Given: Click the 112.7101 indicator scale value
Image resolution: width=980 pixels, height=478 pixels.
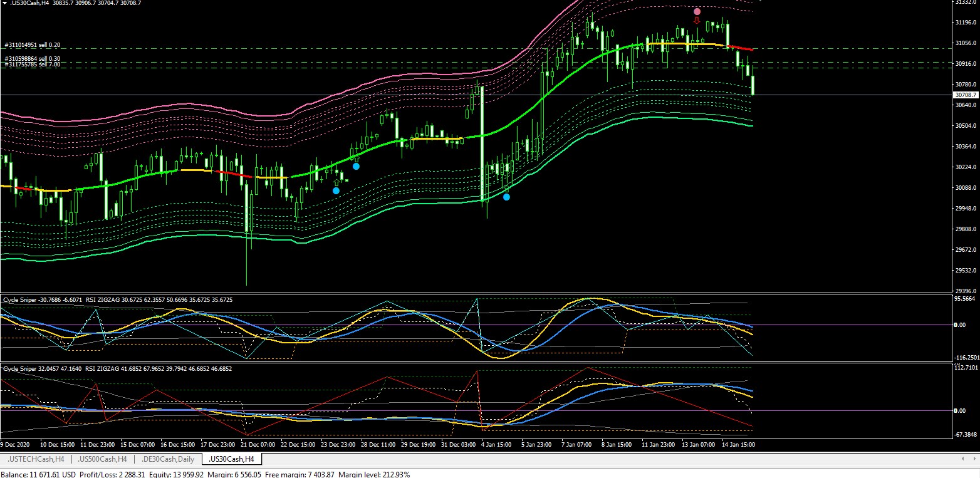Looking at the screenshot, I should [965, 368].
